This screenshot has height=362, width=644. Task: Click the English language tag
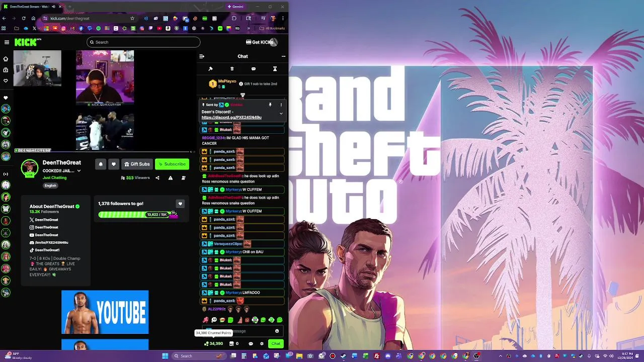click(x=50, y=186)
